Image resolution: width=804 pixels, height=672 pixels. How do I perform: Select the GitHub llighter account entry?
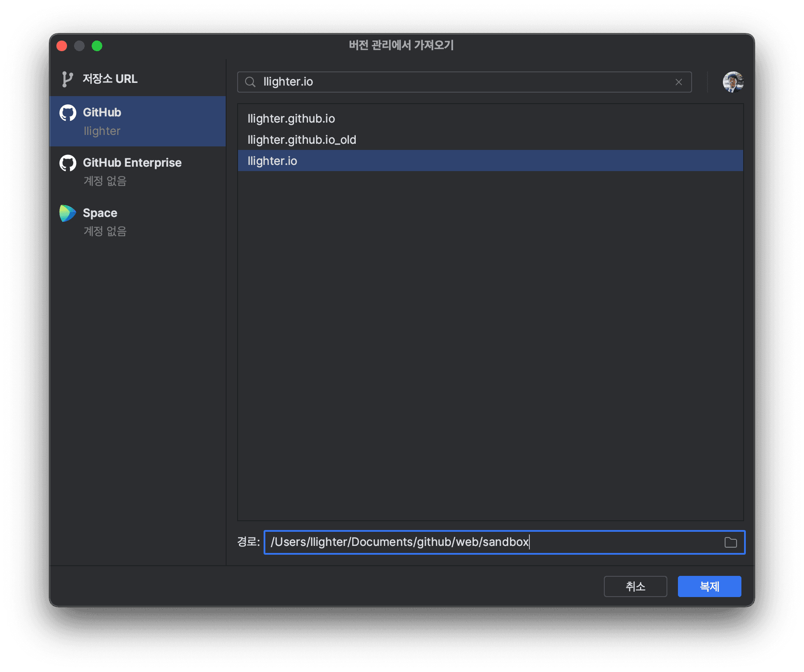coord(138,121)
